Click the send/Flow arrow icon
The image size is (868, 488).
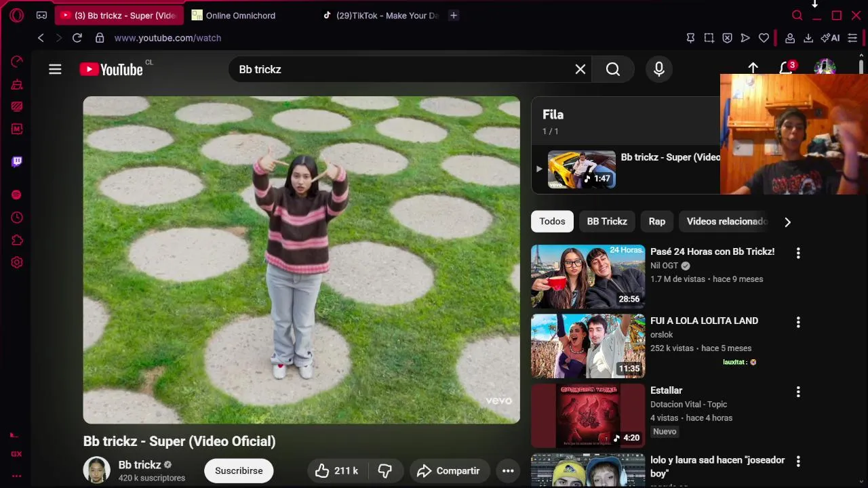[745, 38]
